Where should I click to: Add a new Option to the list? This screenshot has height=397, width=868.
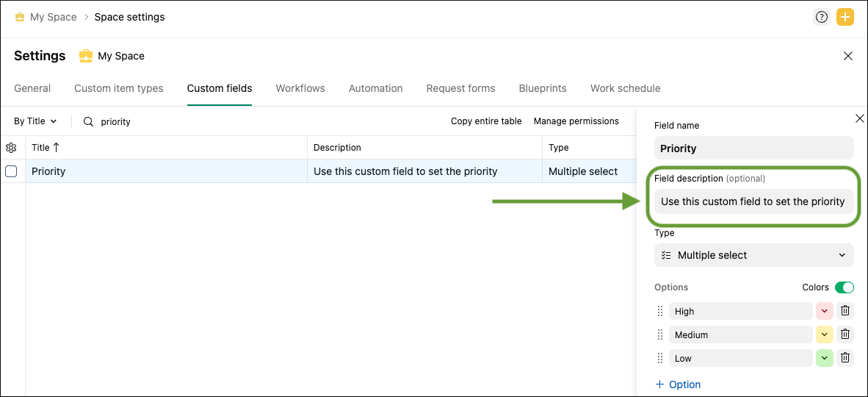[677, 385]
